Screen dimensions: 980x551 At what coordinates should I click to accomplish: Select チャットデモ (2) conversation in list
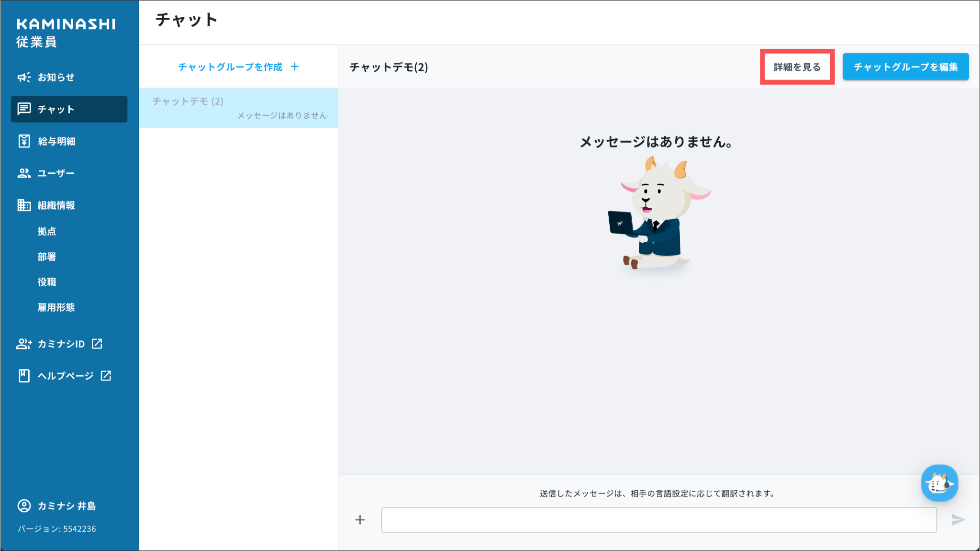pyautogui.click(x=238, y=108)
